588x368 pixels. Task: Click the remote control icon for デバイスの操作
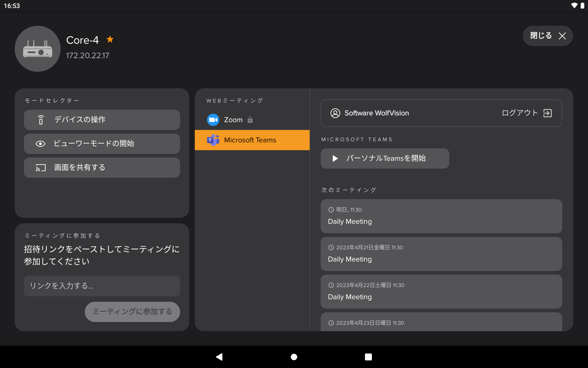tap(41, 120)
